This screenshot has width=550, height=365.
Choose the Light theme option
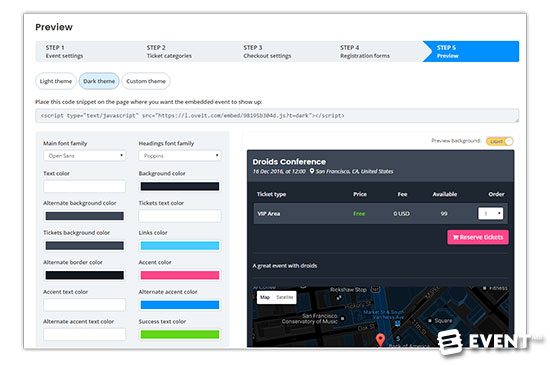point(56,81)
